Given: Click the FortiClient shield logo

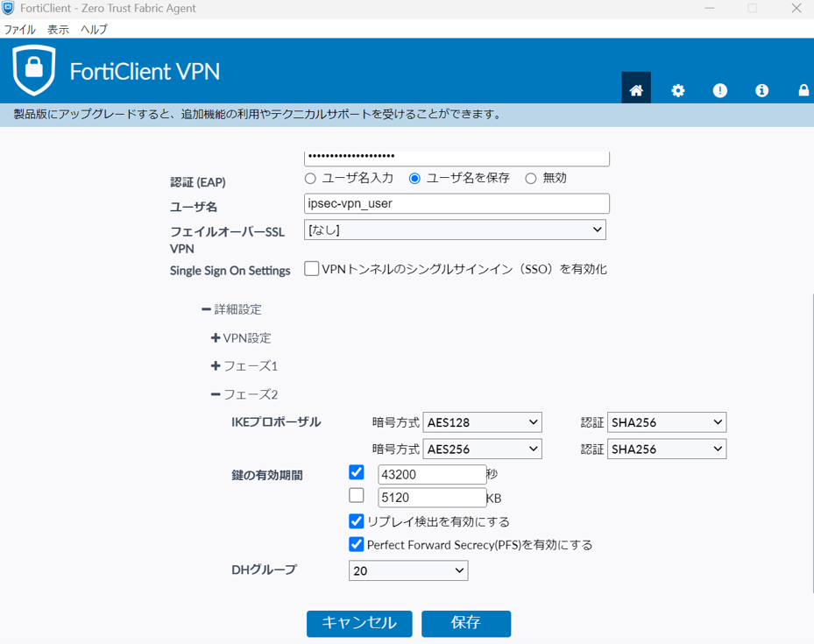Looking at the screenshot, I should 34,70.
